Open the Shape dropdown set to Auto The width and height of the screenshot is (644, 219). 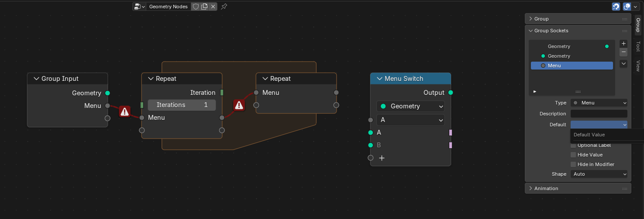[599, 174]
